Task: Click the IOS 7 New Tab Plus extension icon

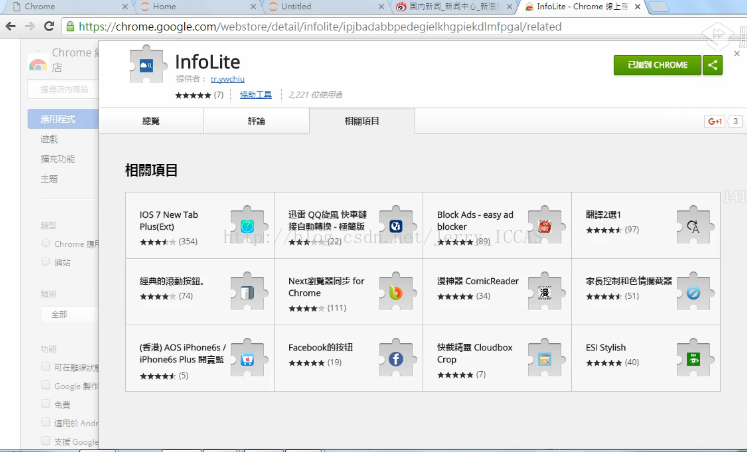Action: pos(247,225)
